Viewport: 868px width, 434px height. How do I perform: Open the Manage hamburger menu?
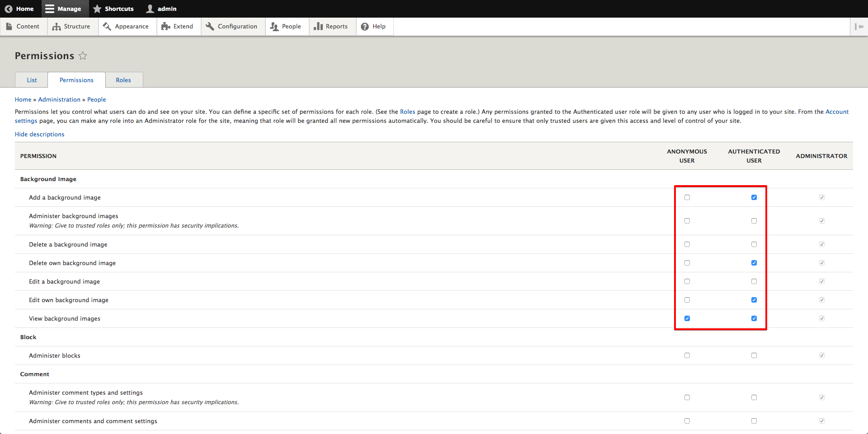[50, 9]
